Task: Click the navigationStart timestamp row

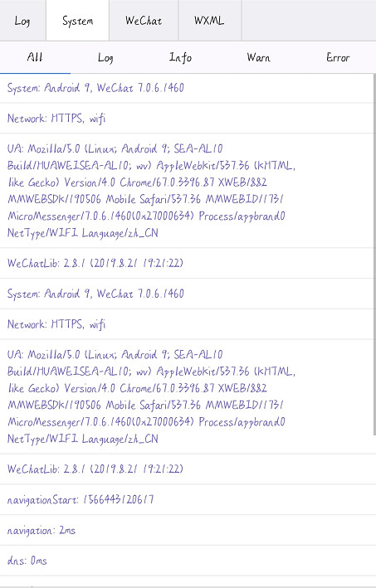Action: tap(187, 499)
